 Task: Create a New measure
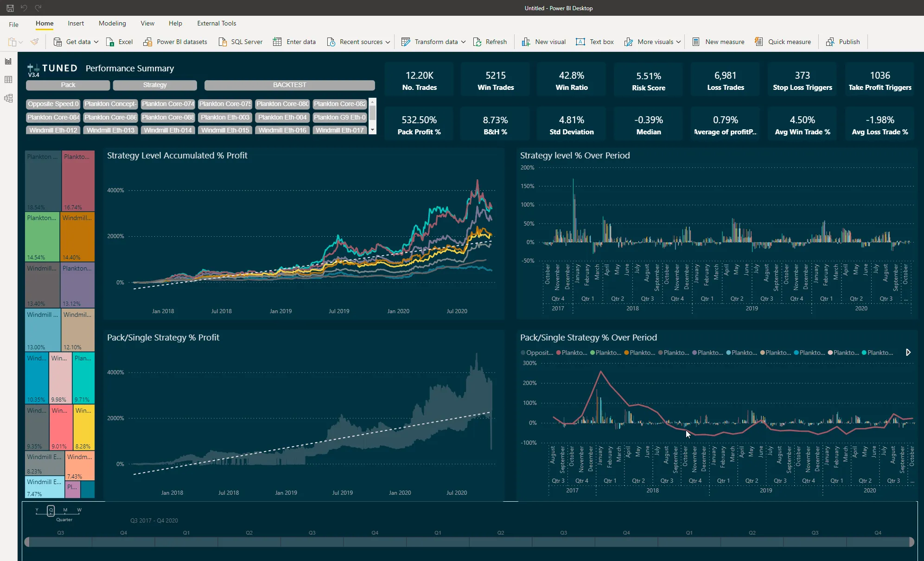718,42
